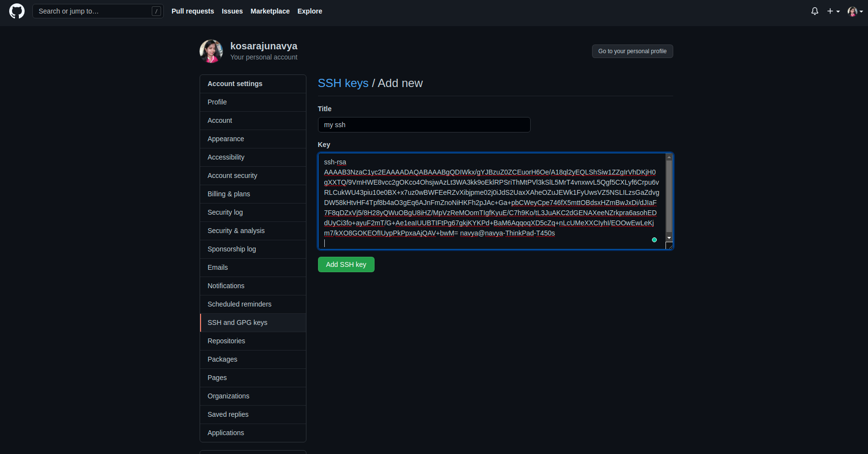Open Scheduled reminders
Viewport: 868px width, 454px height.
pos(253,304)
